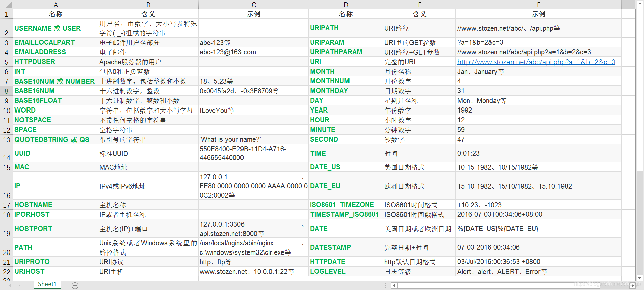The width and height of the screenshot is (644, 290).
Task: Select the URIHOST cell
Action: (56, 271)
